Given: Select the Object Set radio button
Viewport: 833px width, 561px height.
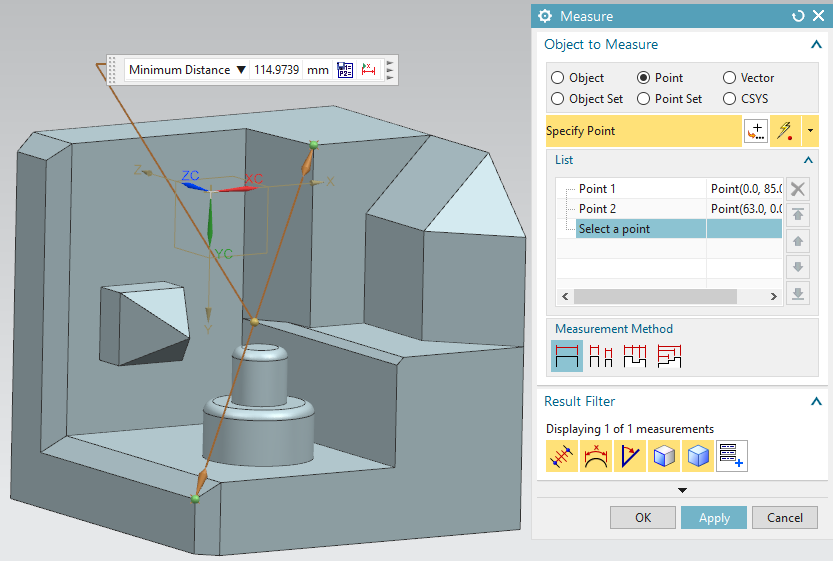Looking at the screenshot, I should point(557,99).
